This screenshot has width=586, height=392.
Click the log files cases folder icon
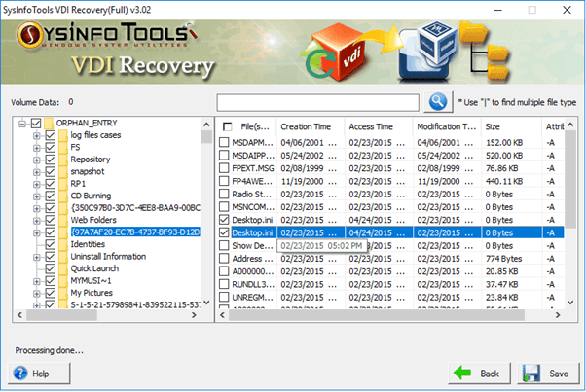point(62,135)
